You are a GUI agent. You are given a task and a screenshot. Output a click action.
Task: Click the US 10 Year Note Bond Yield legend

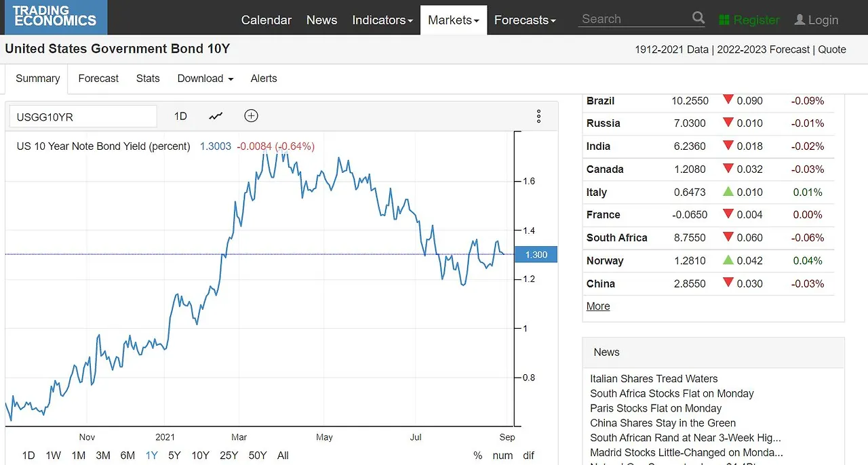pyautogui.click(x=103, y=146)
